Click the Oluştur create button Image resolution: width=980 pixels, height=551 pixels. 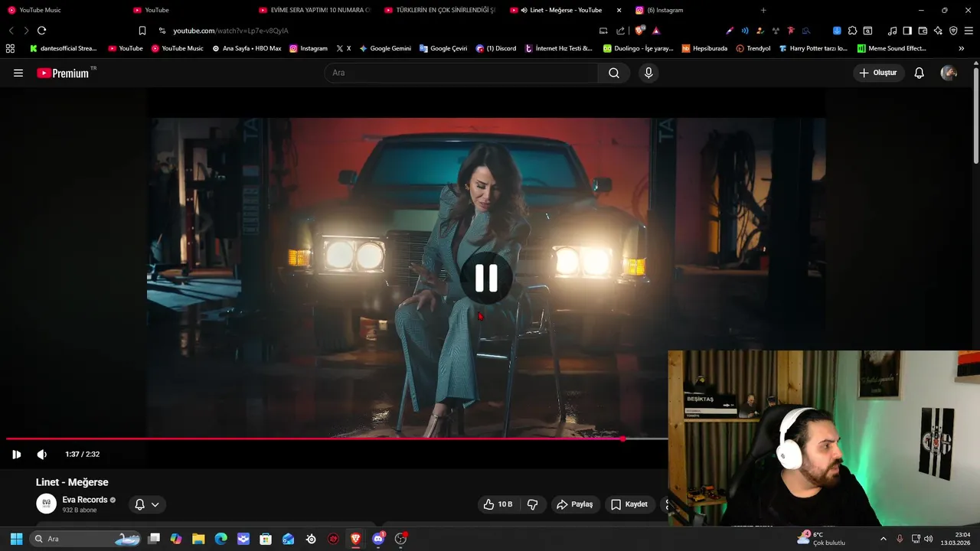[878, 73]
